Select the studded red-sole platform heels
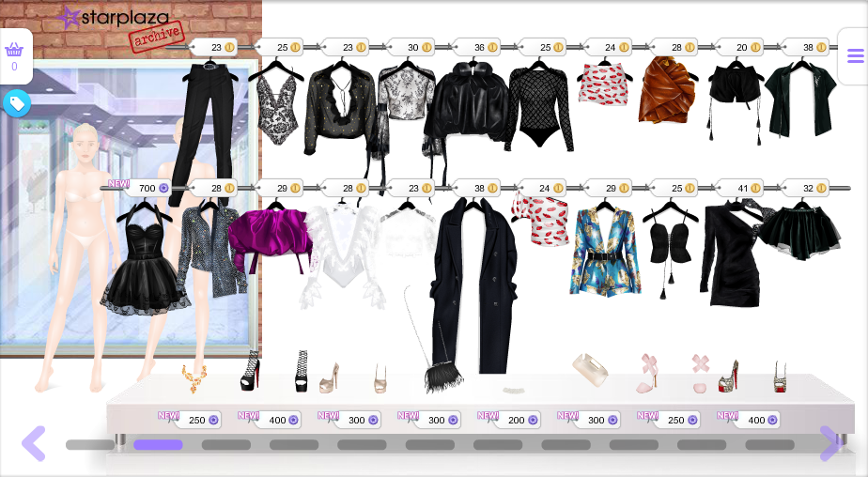 point(729,377)
